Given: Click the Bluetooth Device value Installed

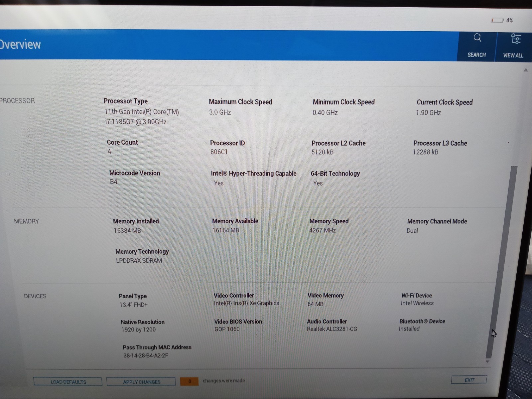Looking at the screenshot, I should pos(409,329).
